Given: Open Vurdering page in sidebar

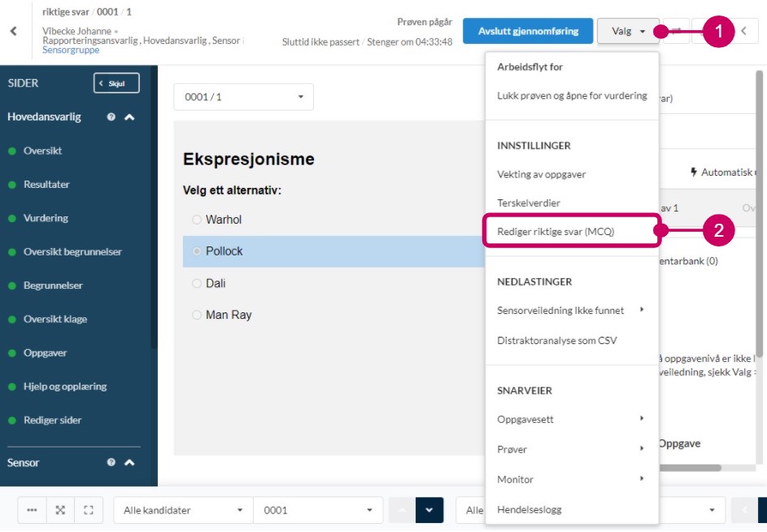Looking at the screenshot, I should [46, 218].
